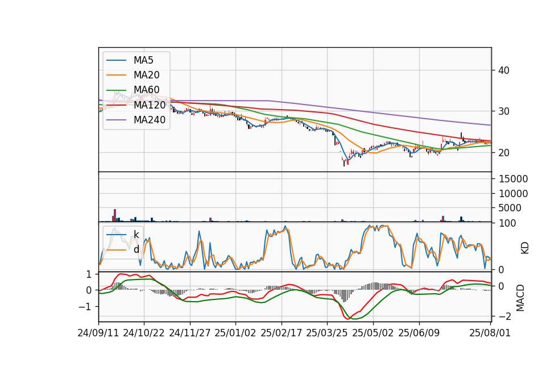Click the MA120 legend label
This screenshot has width=546, height=392.
(x=150, y=105)
